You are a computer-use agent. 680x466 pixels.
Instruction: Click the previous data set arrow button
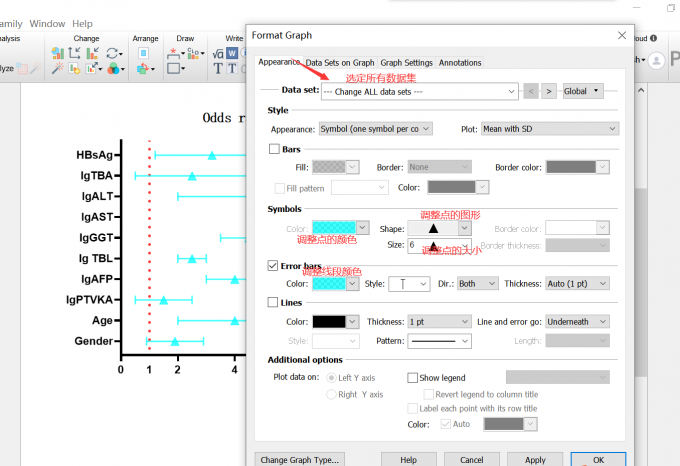coord(531,91)
